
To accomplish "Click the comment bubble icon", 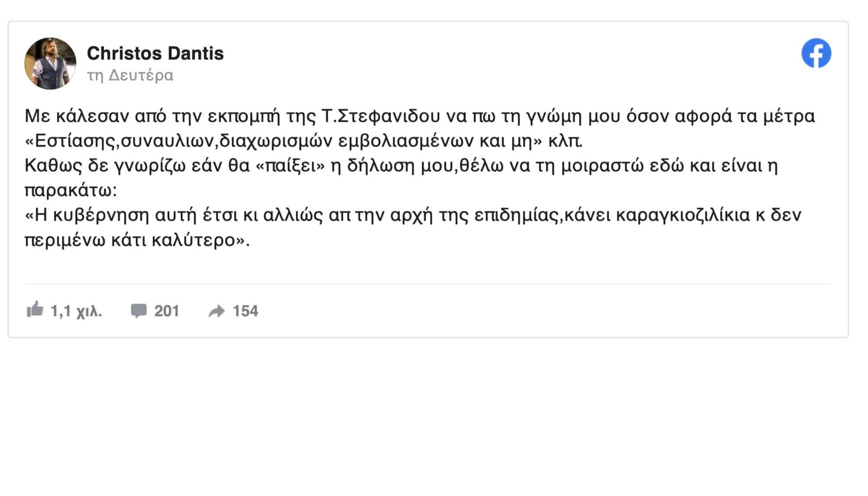I will [x=139, y=311].
